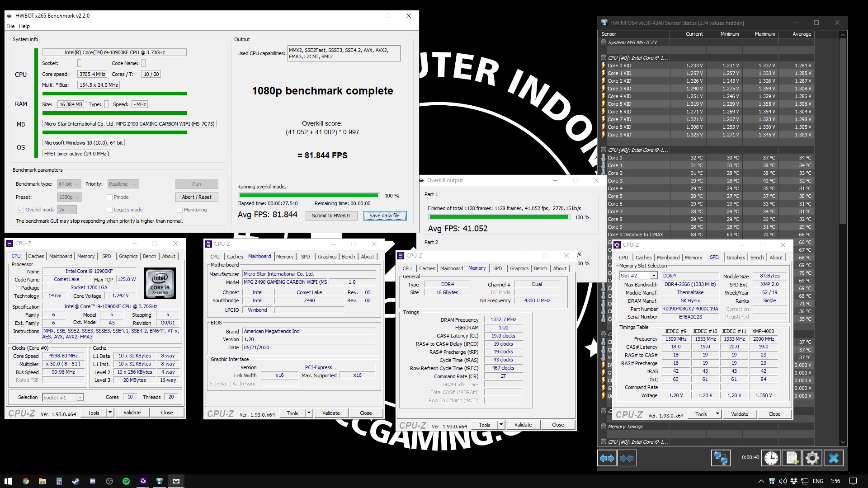
Task: Expand Tools arrow in CPU-Z SPD window
Action: click(717, 414)
